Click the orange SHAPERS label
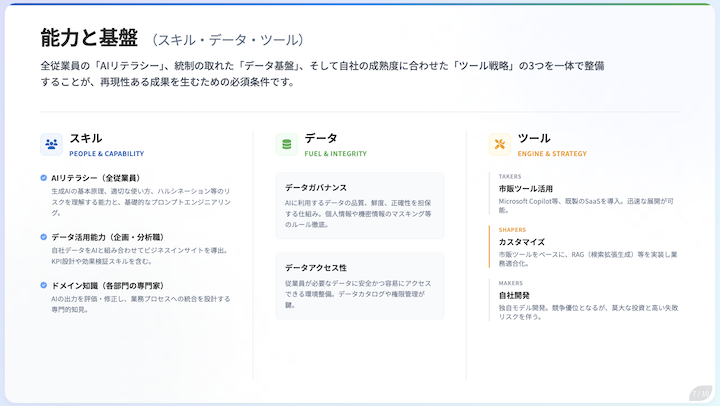The width and height of the screenshot is (720, 406). click(x=512, y=230)
